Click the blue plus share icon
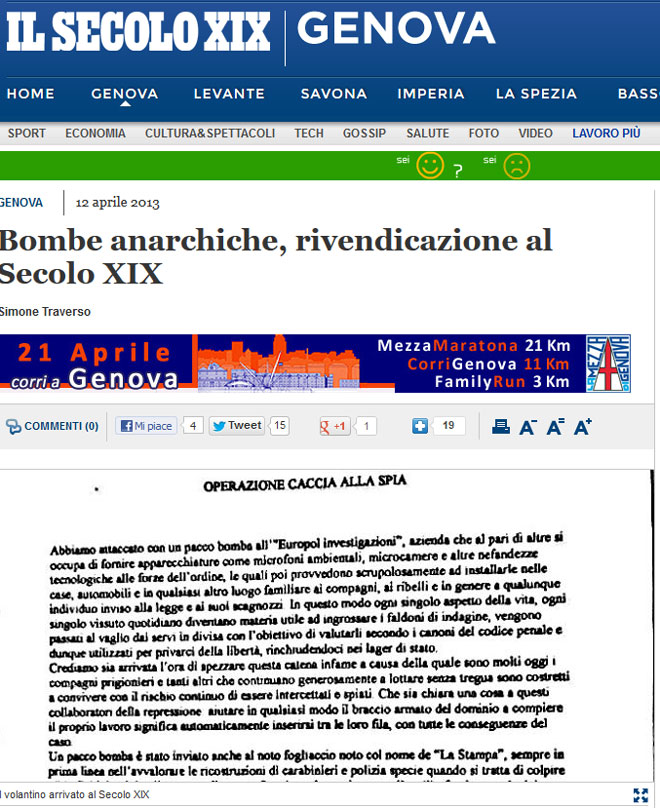 coord(420,426)
